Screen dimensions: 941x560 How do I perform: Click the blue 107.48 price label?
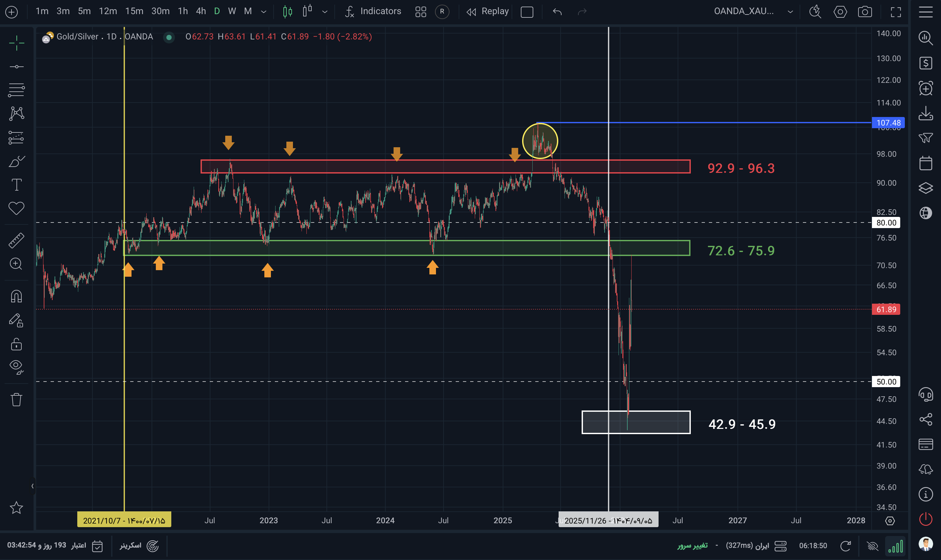(x=888, y=123)
